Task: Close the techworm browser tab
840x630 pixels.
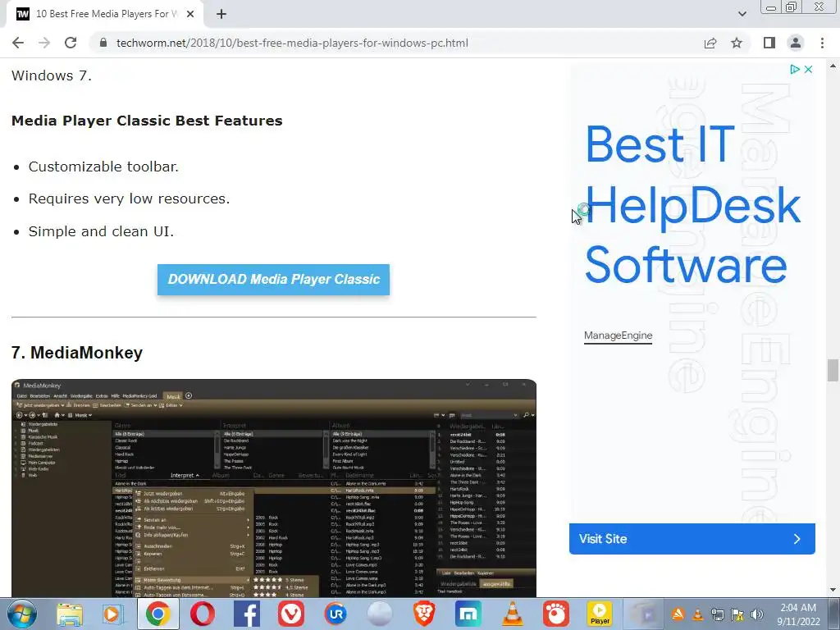Action: [190, 14]
